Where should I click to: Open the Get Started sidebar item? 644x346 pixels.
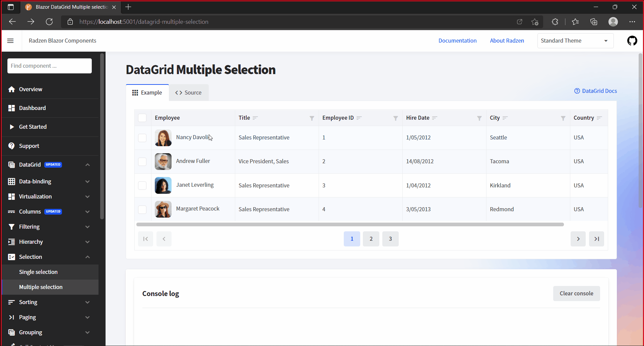[x=50, y=127]
